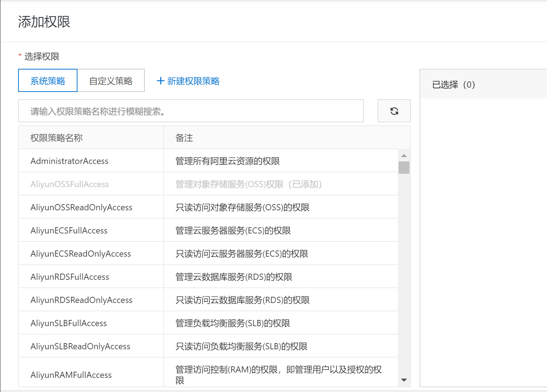
Task: Click the 管理云服务器服务(ECS)的权限 description
Action: 233,231
